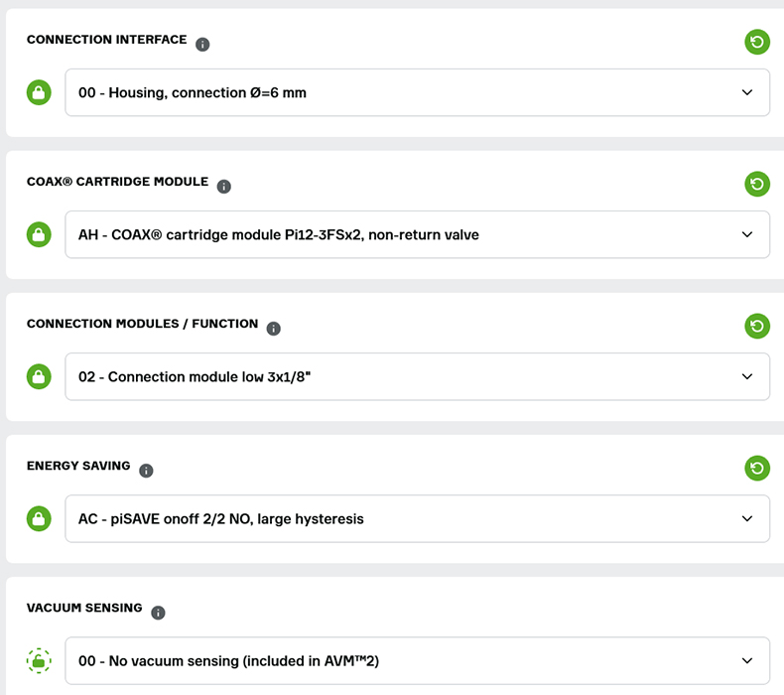Screen dimensions: 784x695
Task: Expand the COAX cartridge module Pi12-3FSx2 dropdown
Action: coord(417,235)
